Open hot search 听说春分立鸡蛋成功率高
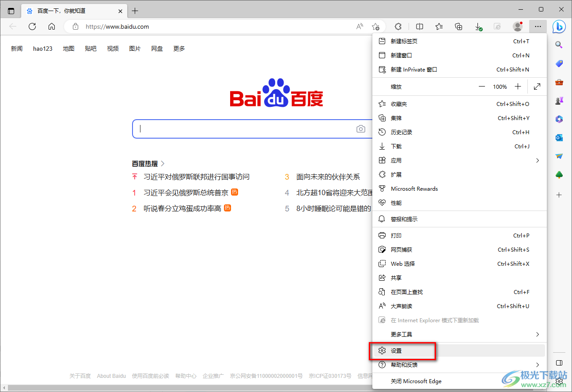This screenshot has width=572, height=392. 182,208
